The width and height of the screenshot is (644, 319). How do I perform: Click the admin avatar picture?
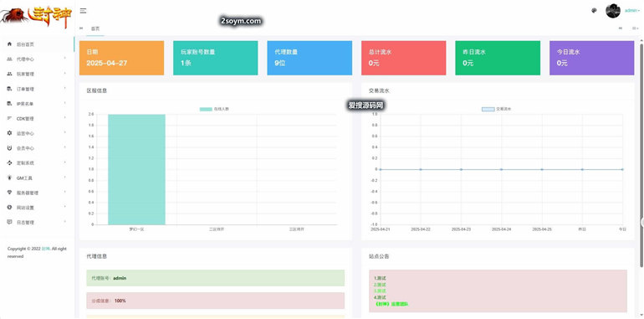(x=613, y=11)
